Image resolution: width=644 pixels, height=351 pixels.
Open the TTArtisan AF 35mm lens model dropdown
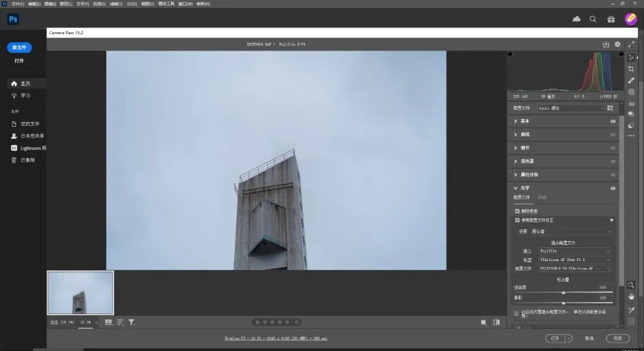pos(575,259)
